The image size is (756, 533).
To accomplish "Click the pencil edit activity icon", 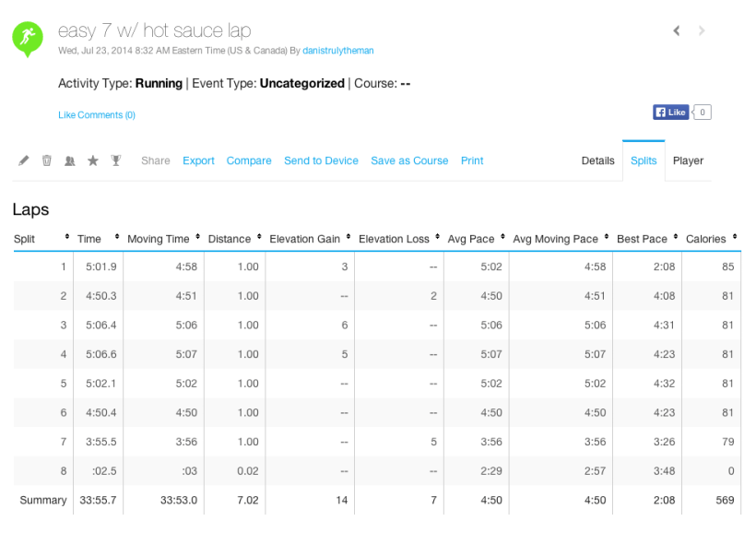I will [24, 160].
